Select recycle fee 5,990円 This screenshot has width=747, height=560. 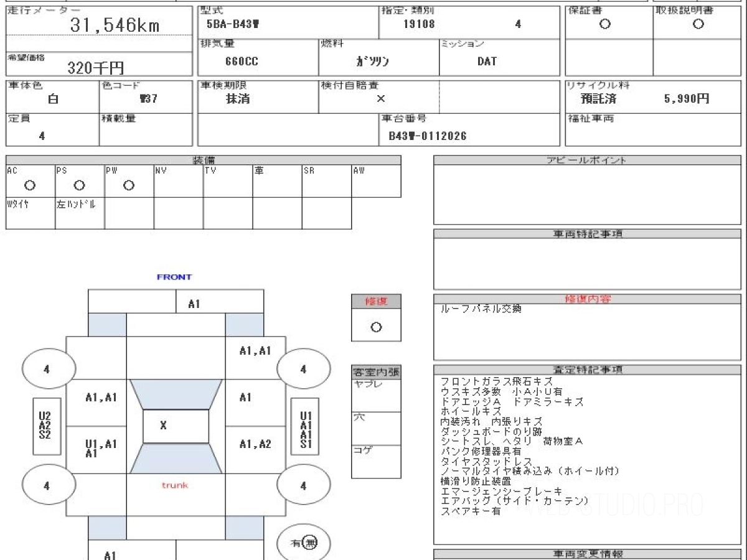pyautogui.click(x=687, y=99)
